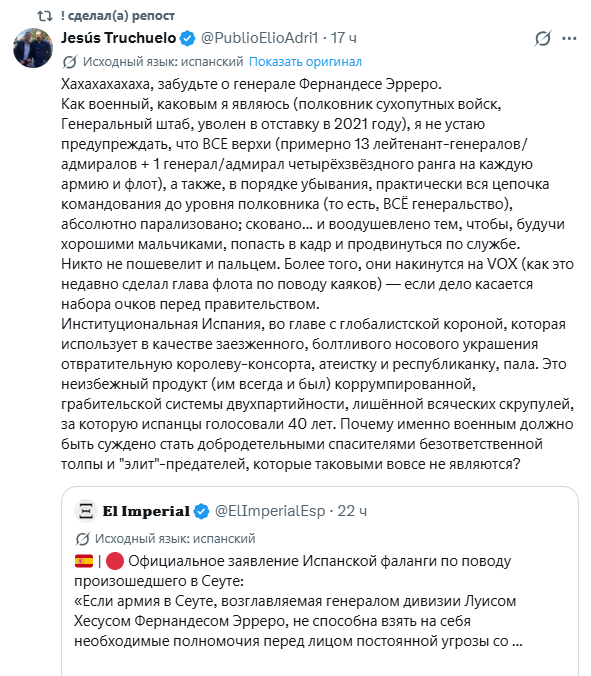This screenshot has height=676, width=591.
Task: Click the El Imperial logo avatar
Action: [86, 511]
